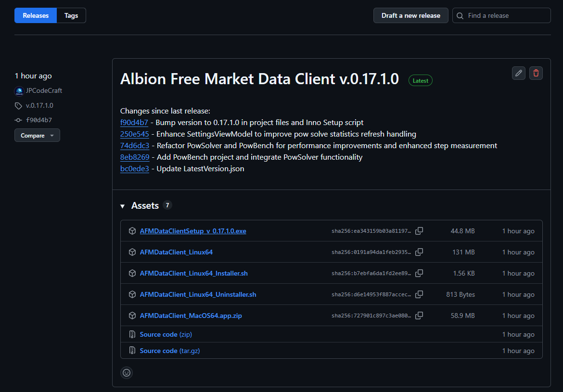Image resolution: width=563 pixels, height=392 pixels.
Task: Switch to the Tags tab
Action: [71, 15]
